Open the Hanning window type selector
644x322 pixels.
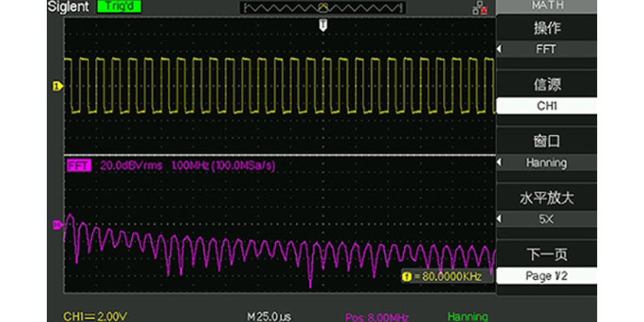[x=547, y=163]
